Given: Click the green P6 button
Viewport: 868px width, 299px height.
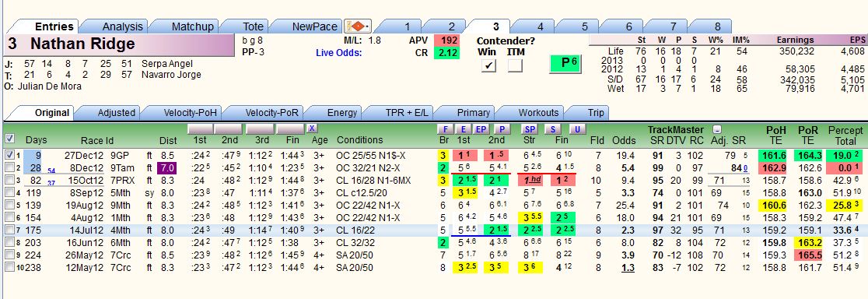Looking at the screenshot, I should [565, 63].
